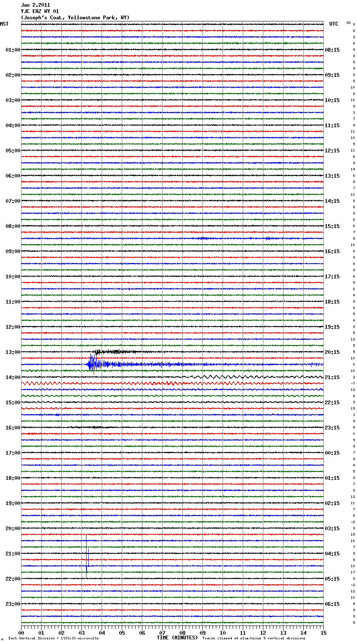Image resolution: width=357 pixels, height=644 pixels.
Task: Click the "06:15" UTC time label
Action: click(x=332, y=604)
